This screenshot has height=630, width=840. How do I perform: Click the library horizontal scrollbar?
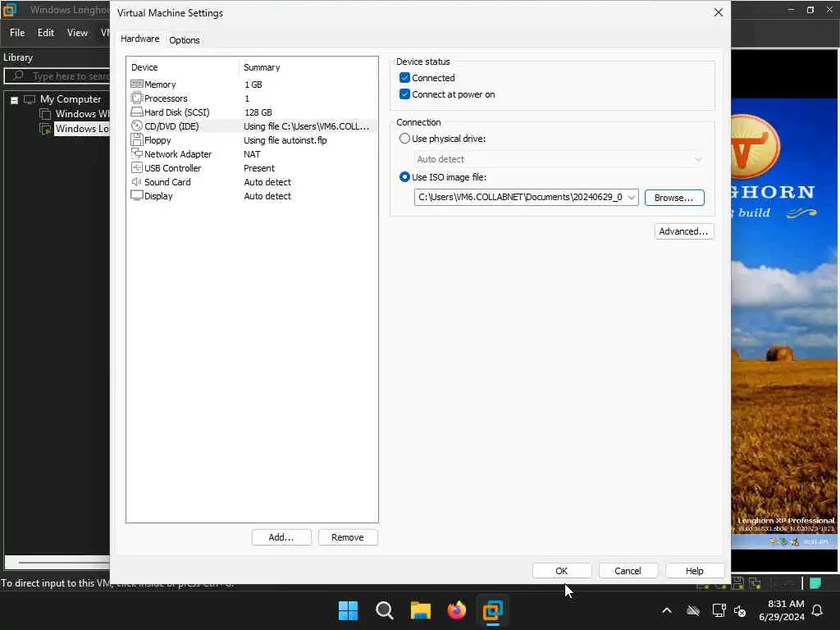coord(58,563)
